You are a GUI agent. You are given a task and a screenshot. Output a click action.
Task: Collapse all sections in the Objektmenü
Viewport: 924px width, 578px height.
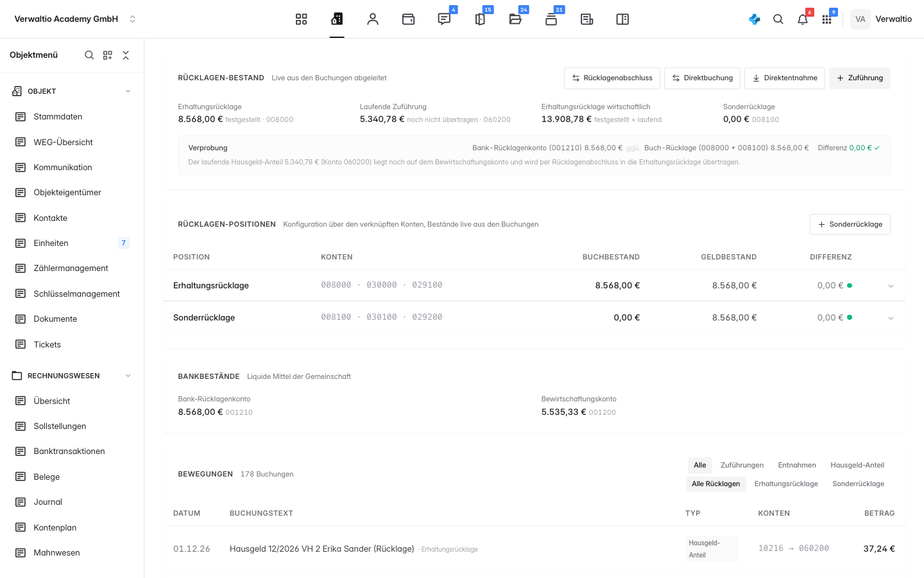(x=126, y=55)
